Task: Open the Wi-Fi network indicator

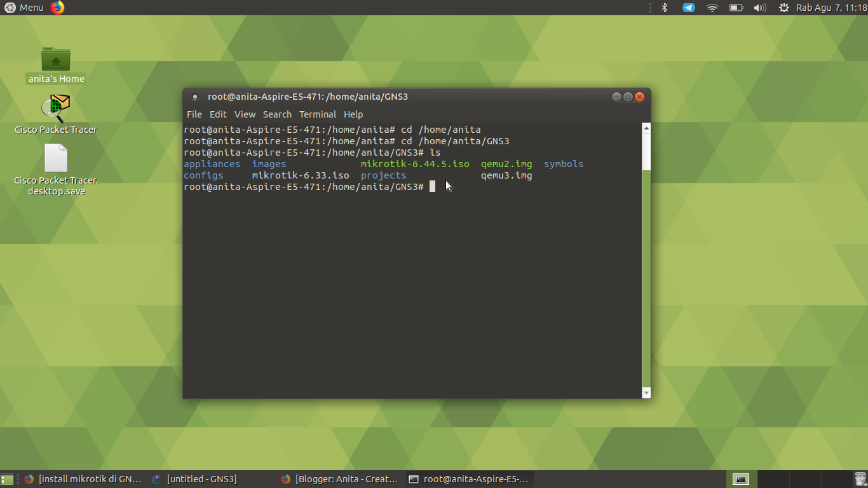Action: pos(712,8)
